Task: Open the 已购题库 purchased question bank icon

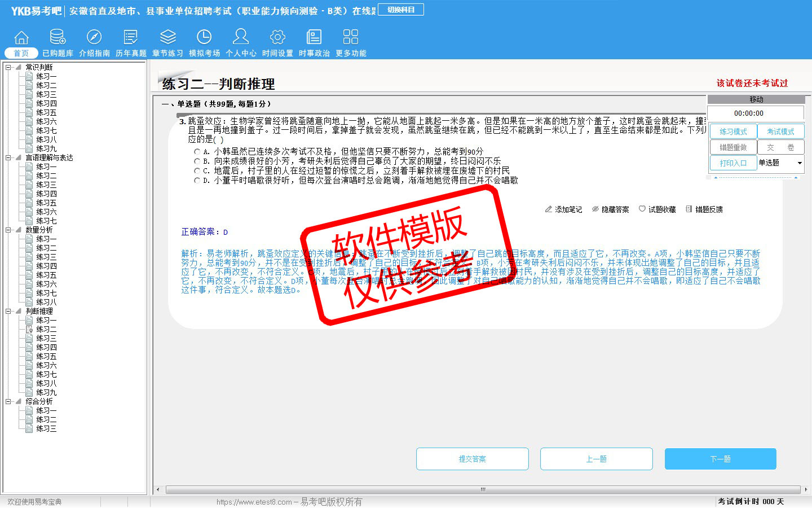Action: tap(58, 38)
